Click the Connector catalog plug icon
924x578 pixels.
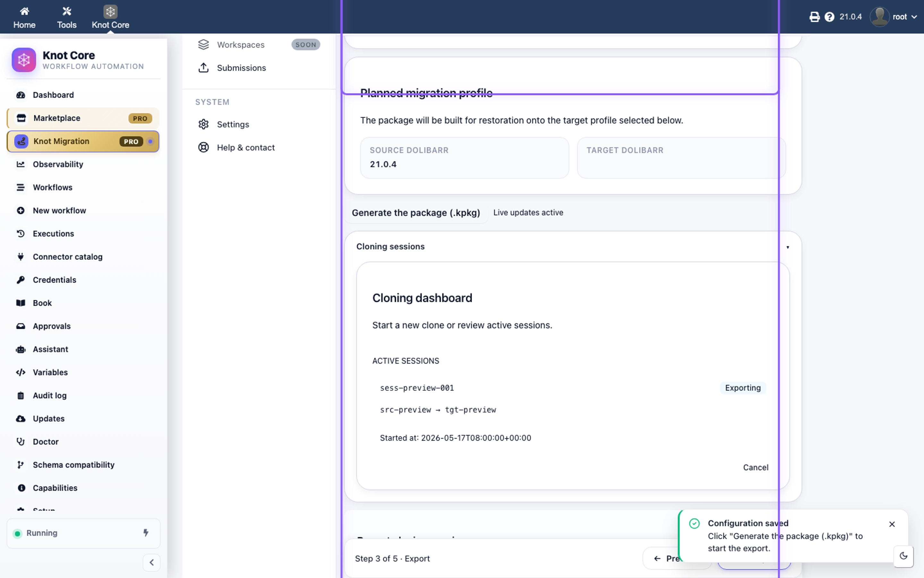click(21, 257)
